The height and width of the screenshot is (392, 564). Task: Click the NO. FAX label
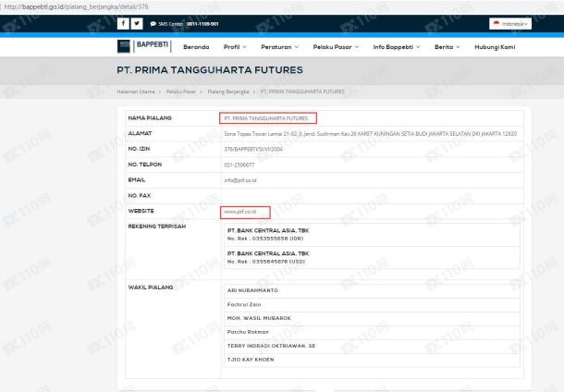140,196
